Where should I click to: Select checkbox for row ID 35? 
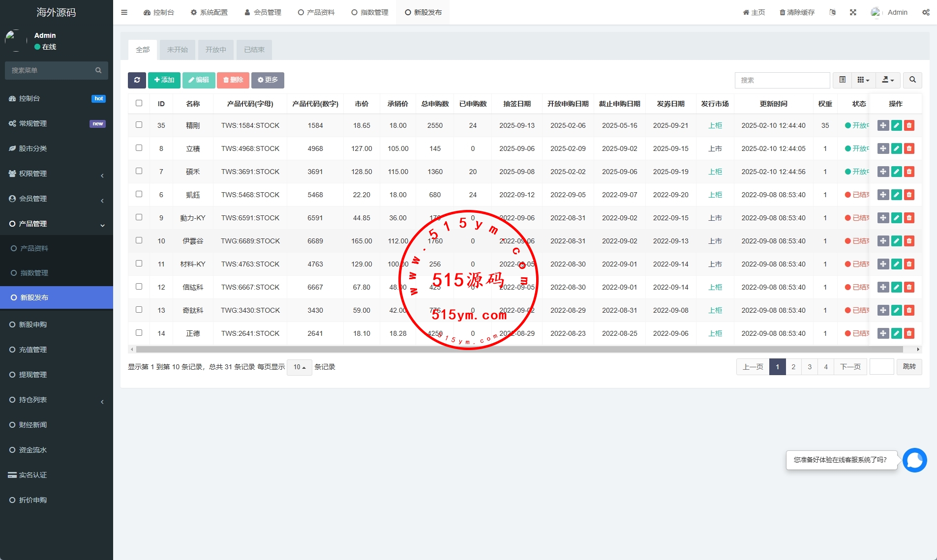click(x=139, y=125)
